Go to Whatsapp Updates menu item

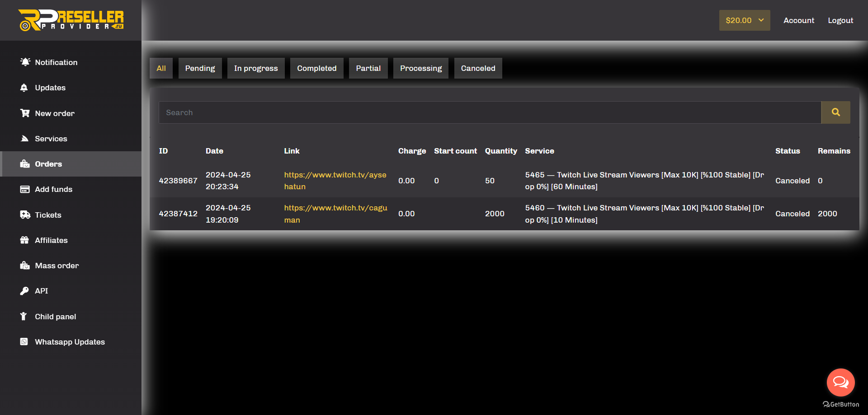coord(71,342)
